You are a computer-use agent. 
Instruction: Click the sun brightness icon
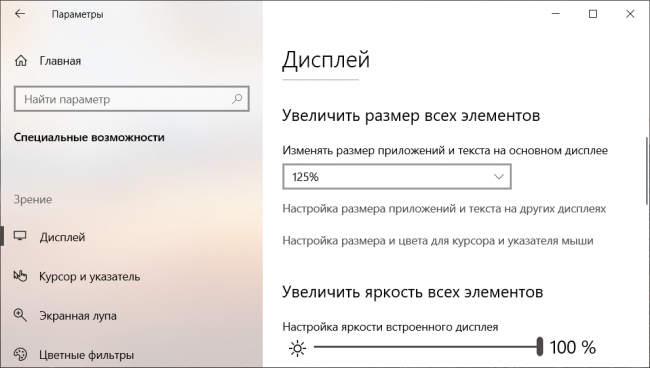(297, 349)
